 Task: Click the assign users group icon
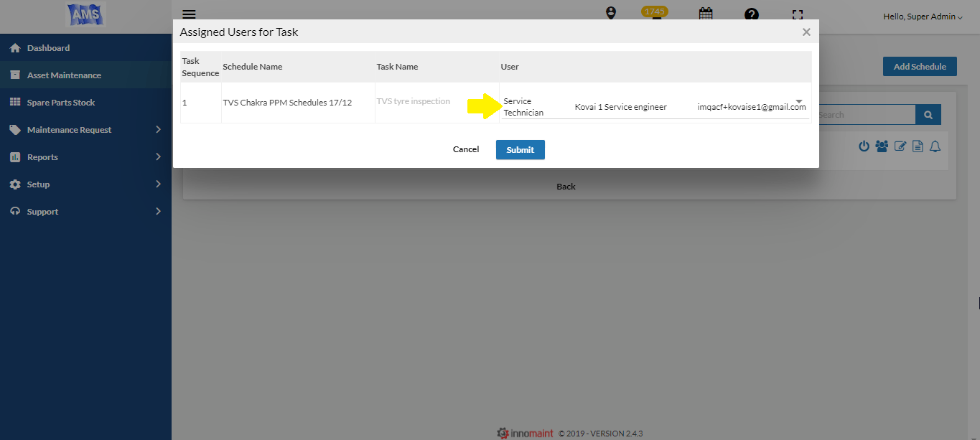pyautogui.click(x=882, y=146)
